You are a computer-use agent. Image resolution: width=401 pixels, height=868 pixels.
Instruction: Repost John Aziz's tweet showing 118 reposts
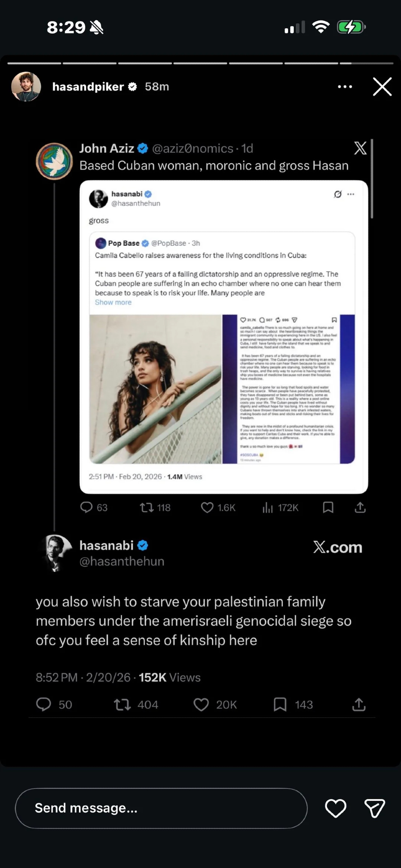coord(146,507)
